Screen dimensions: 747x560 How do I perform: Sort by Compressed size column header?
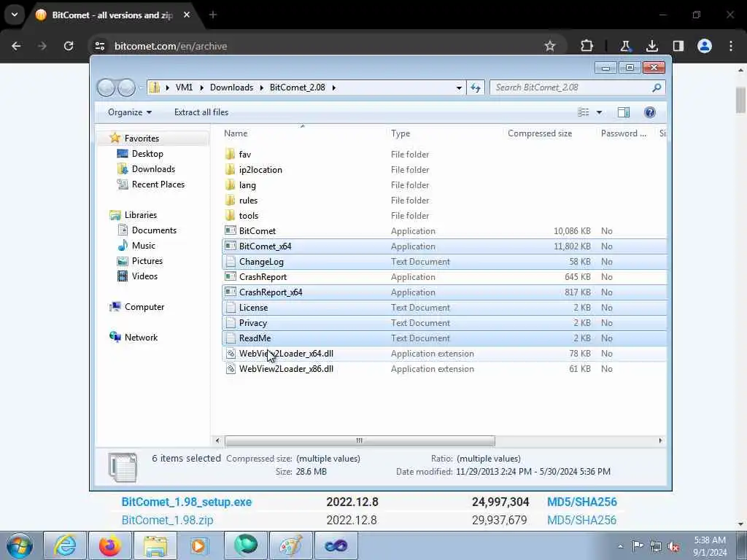click(540, 133)
